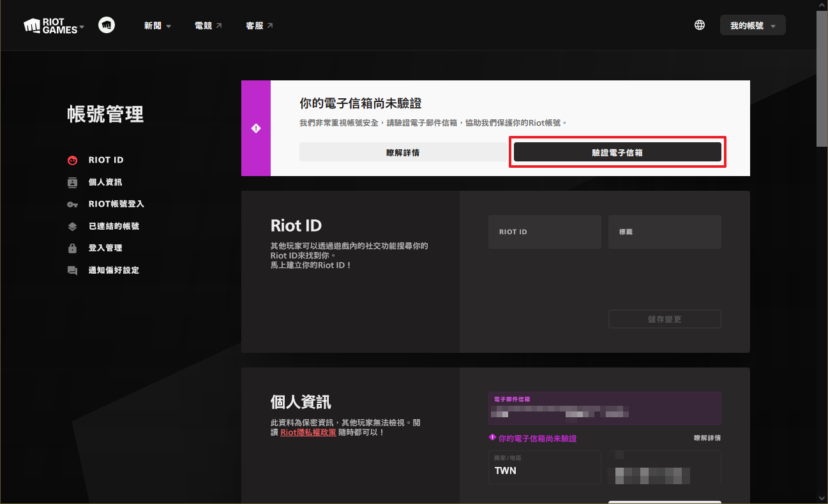The height and width of the screenshot is (504, 828).
Task: Click the pink warning diamond near 你的電子信箱尚未驗證
Action: tap(492, 438)
